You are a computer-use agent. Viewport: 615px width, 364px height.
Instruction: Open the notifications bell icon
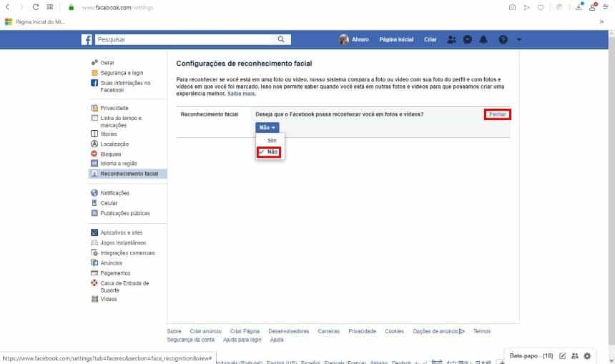click(x=483, y=39)
